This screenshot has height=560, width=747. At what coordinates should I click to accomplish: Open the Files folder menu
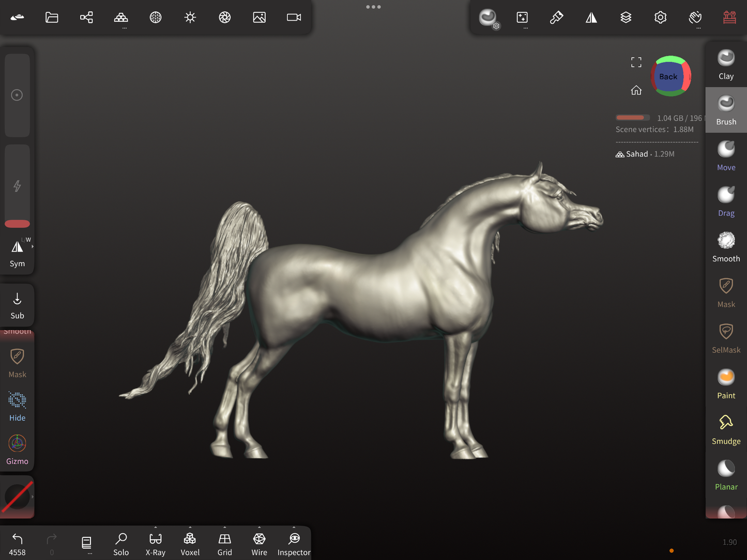[x=52, y=18]
